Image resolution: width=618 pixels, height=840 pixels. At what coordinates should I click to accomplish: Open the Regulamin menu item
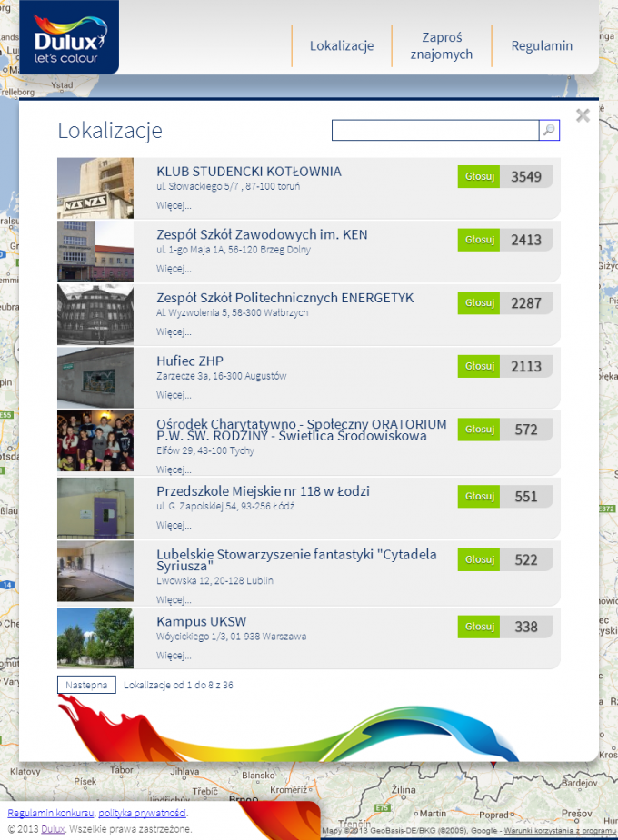tap(542, 46)
